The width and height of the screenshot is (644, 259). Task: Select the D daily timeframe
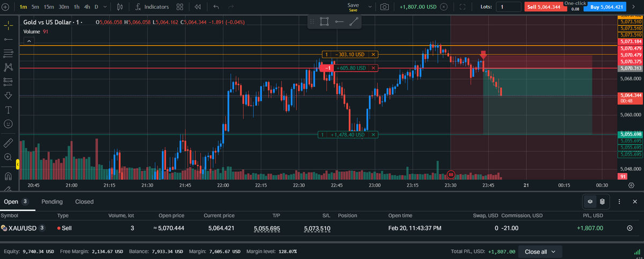96,7
